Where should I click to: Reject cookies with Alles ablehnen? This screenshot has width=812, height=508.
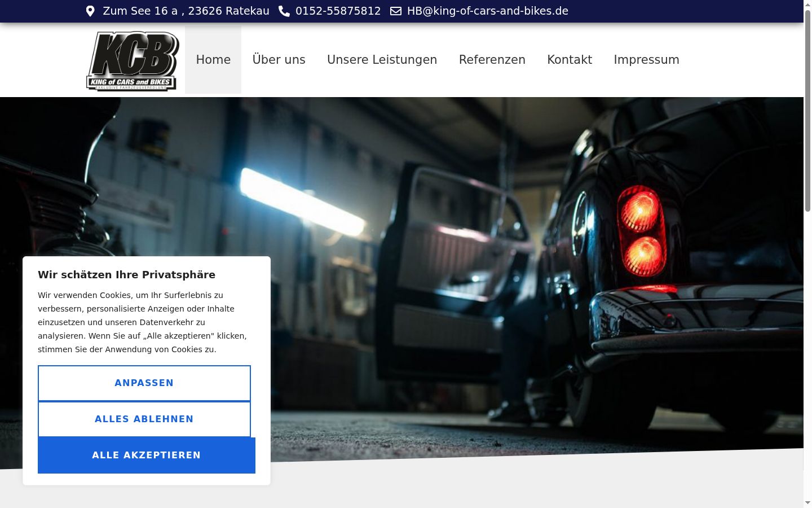tap(144, 419)
